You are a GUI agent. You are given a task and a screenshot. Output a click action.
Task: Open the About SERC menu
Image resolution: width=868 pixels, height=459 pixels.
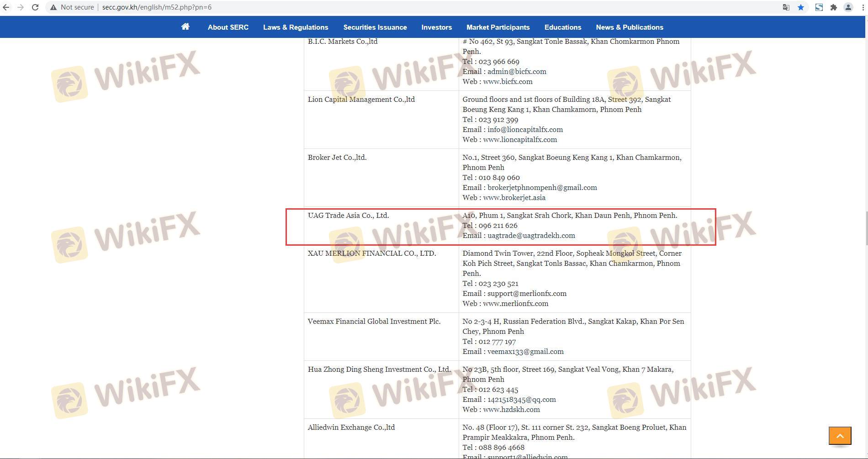(x=228, y=27)
